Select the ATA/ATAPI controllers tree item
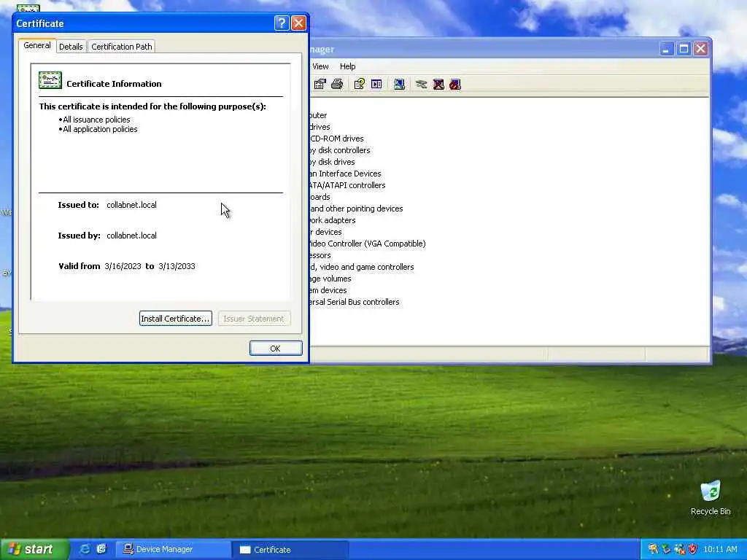The width and height of the screenshot is (747, 560). (347, 185)
